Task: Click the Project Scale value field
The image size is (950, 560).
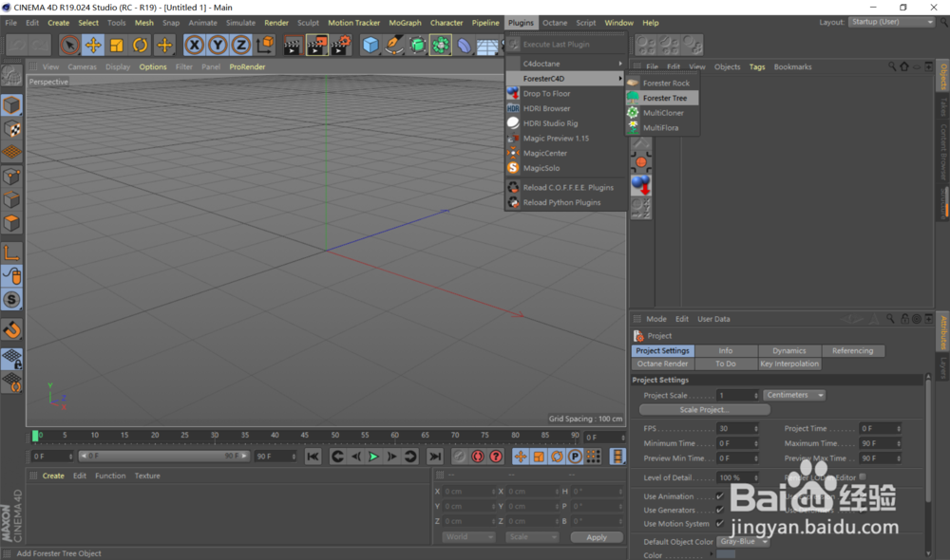Action: (737, 396)
